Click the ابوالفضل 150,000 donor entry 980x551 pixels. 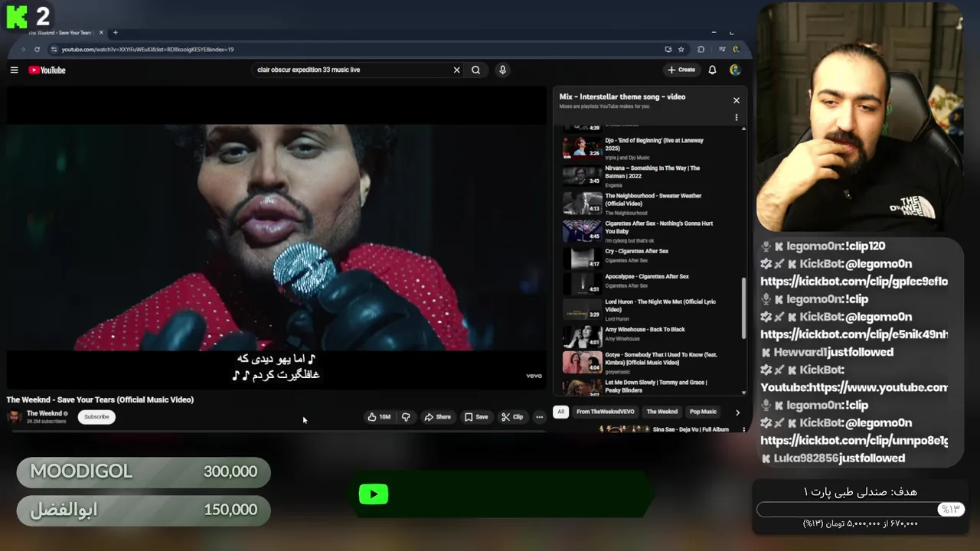click(143, 510)
